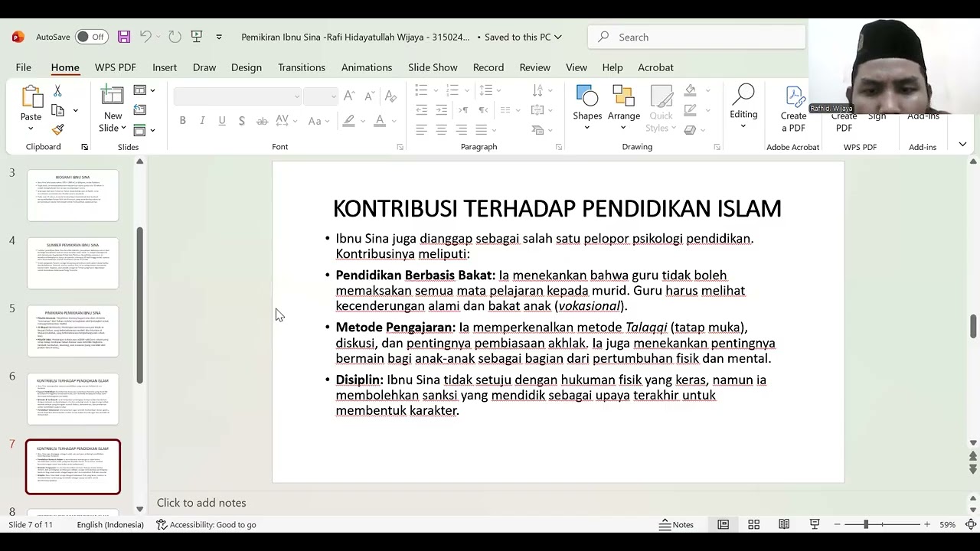Center align the paragraph text

(441, 130)
